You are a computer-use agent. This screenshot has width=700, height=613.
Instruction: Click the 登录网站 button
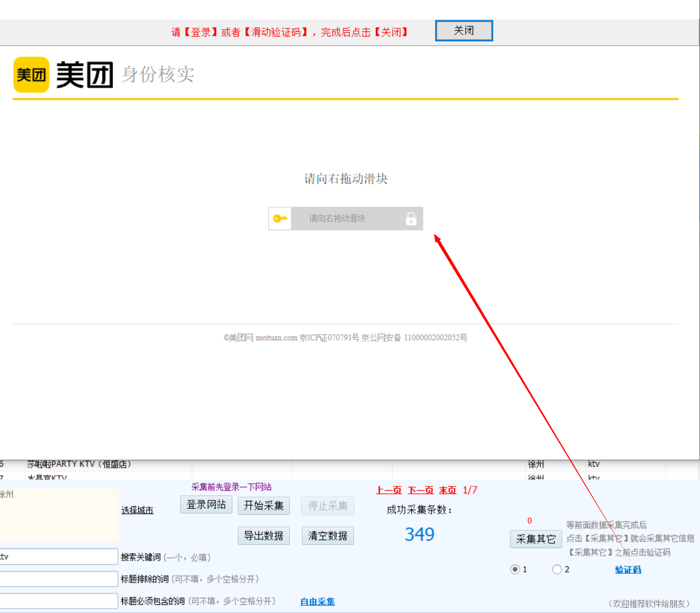coord(206,505)
